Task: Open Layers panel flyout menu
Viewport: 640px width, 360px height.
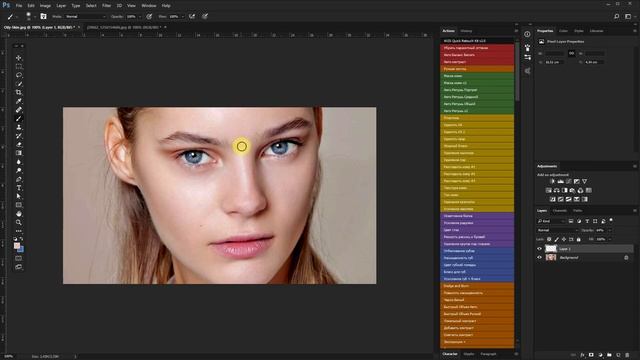Action: point(635,211)
